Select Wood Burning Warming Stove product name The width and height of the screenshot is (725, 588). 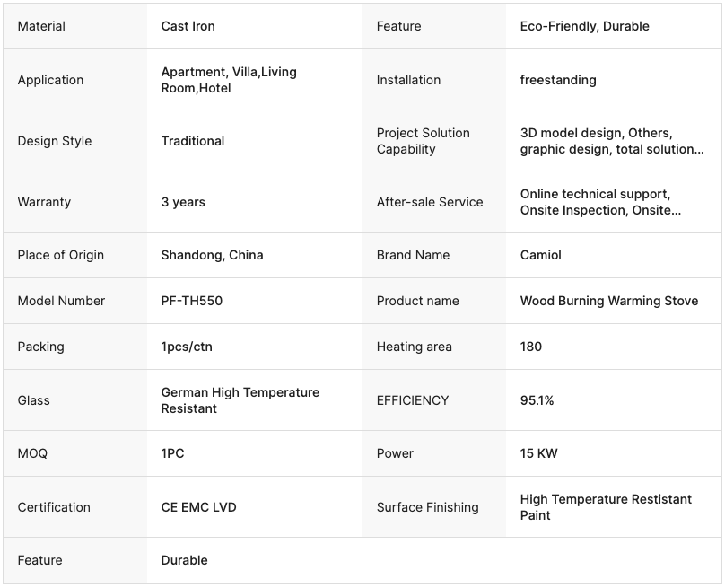[608, 301]
